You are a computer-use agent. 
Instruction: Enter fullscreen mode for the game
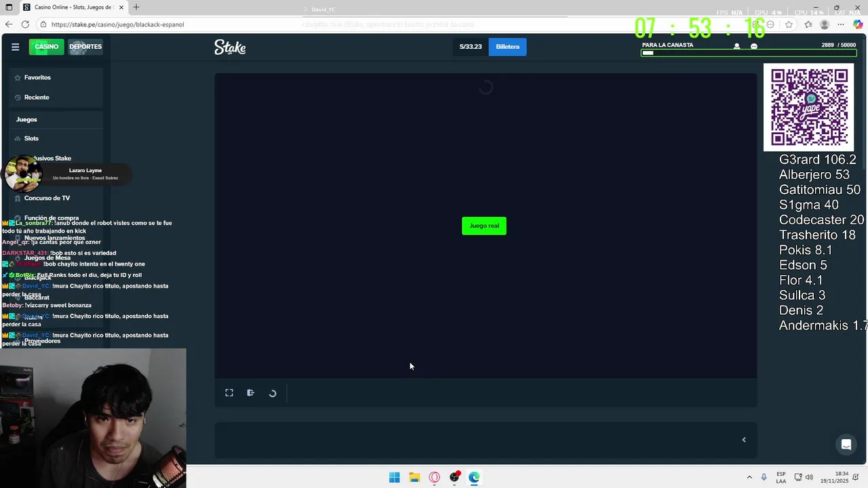pos(229,393)
